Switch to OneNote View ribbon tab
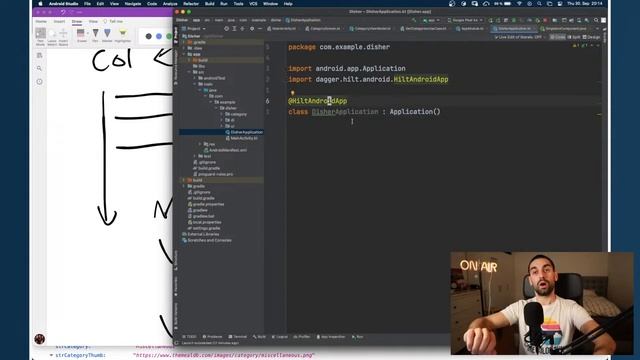Screen dimensions: 640x360 pyautogui.click(x=93, y=21)
